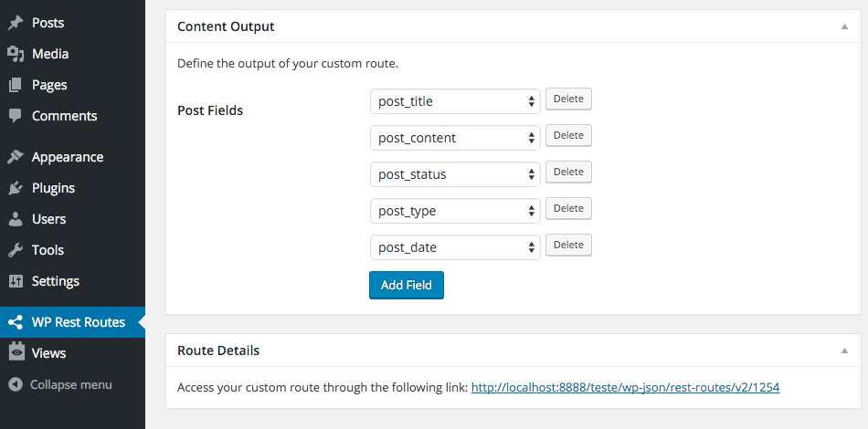Click the Plugins plug icon
The image size is (868, 429).
click(16, 188)
